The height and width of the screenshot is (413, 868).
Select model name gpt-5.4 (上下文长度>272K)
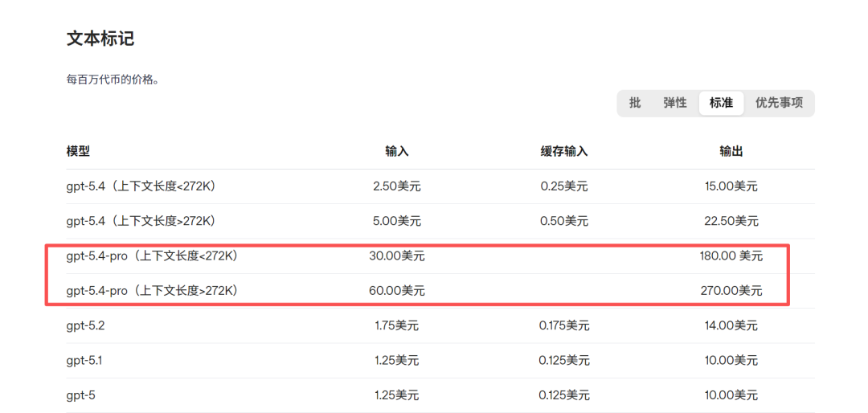pos(141,221)
